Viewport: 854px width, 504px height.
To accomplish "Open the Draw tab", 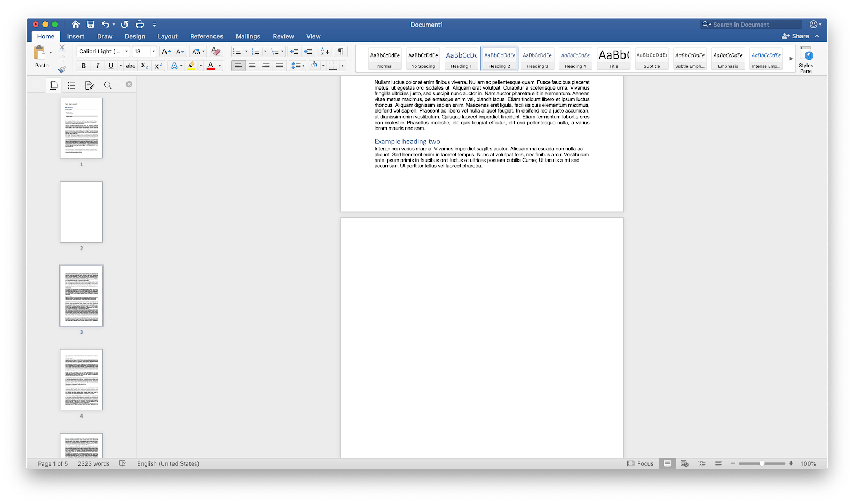I will click(105, 37).
